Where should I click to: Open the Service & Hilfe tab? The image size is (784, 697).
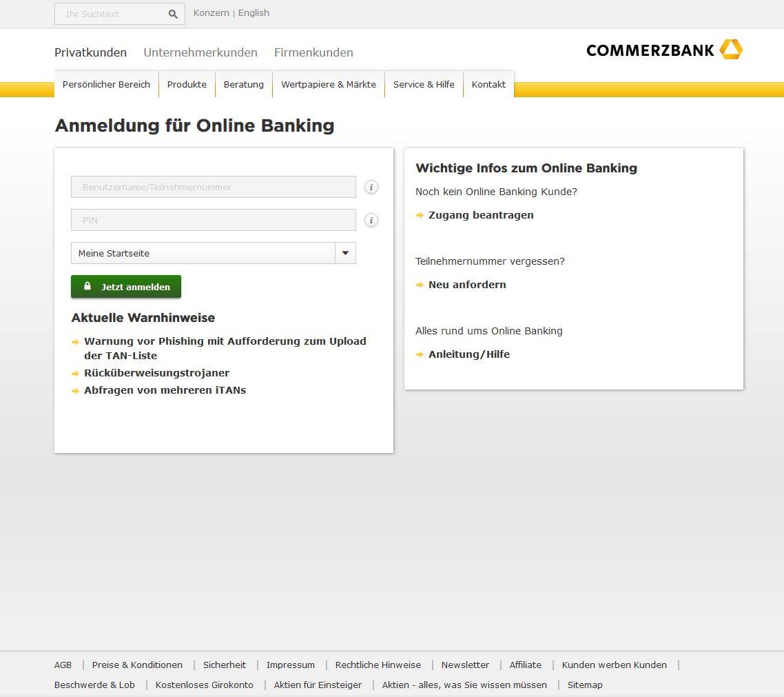tap(424, 84)
